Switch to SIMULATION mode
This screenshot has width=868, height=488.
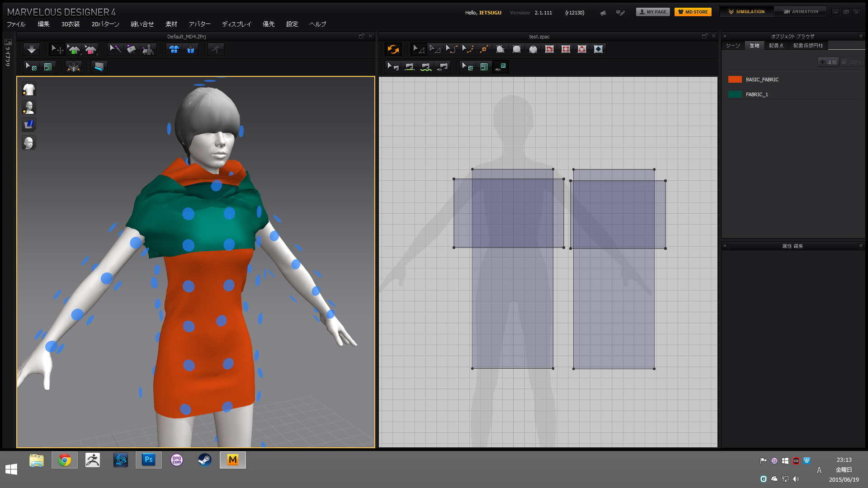tap(746, 12)
